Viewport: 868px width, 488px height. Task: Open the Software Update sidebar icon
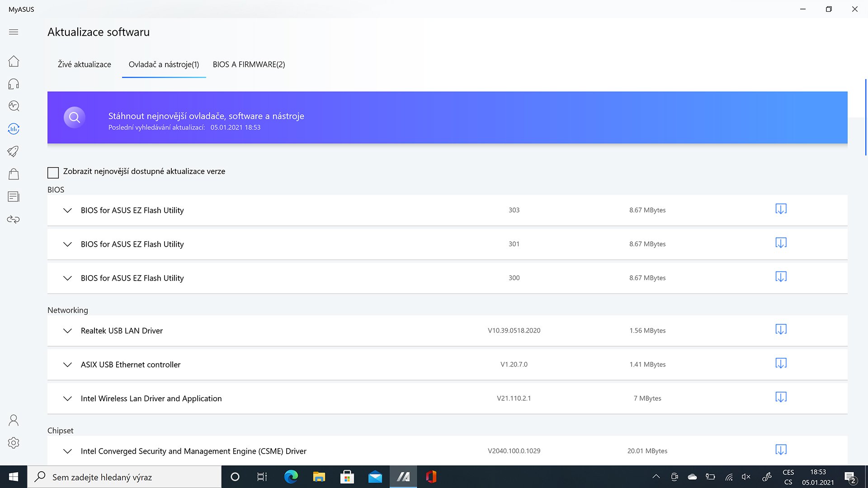tap(14, 129)
